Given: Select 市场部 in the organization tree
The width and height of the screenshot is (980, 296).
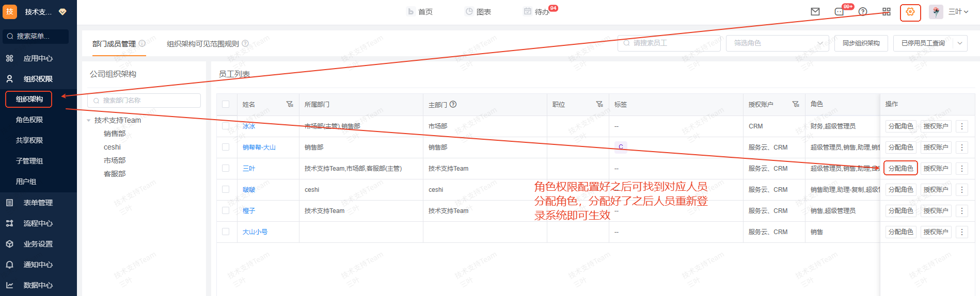Looking at the screenshot, I should coord(115,160).
